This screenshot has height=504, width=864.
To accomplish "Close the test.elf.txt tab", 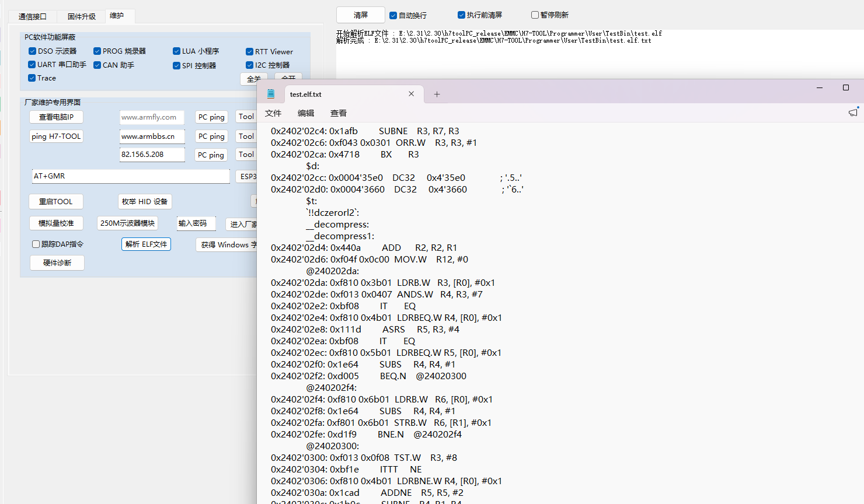I will 411,94.
